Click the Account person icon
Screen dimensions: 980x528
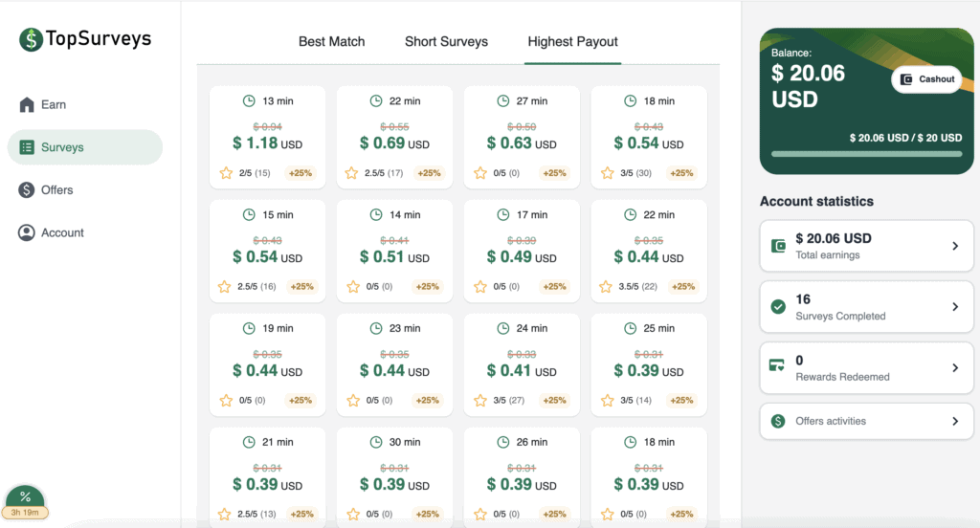[x=27, y=232]
